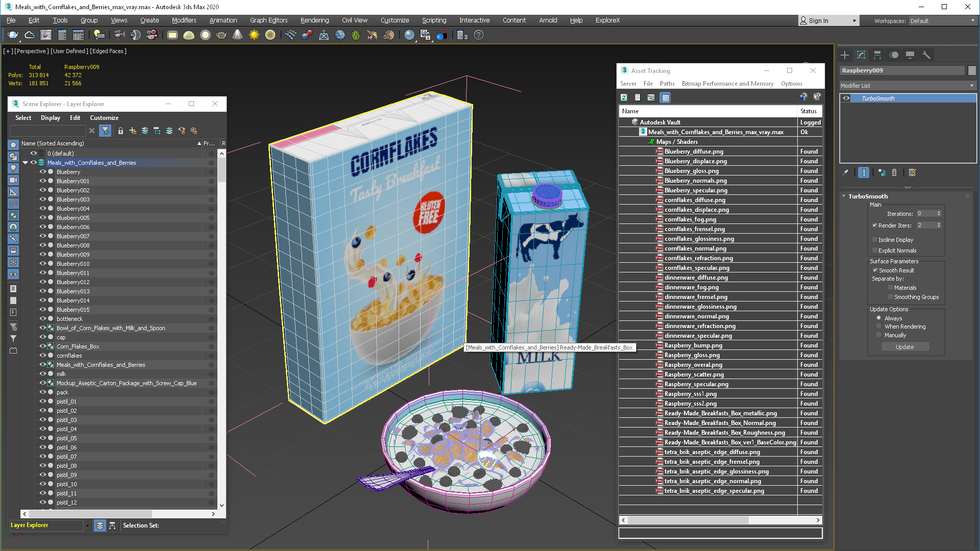Click the Pin Stack icon under modifier stack
Viewport: 980px width, 551px height.
coord(845,172)
